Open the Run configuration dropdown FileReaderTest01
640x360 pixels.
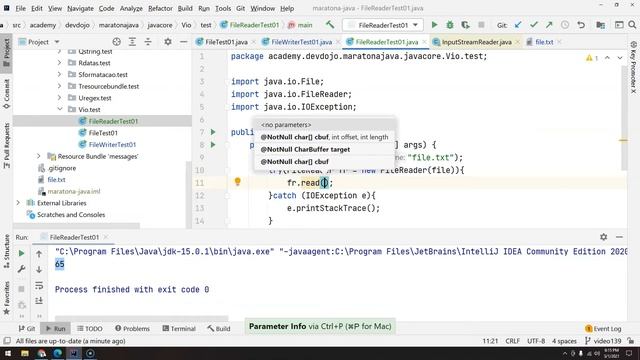(382, 25)
